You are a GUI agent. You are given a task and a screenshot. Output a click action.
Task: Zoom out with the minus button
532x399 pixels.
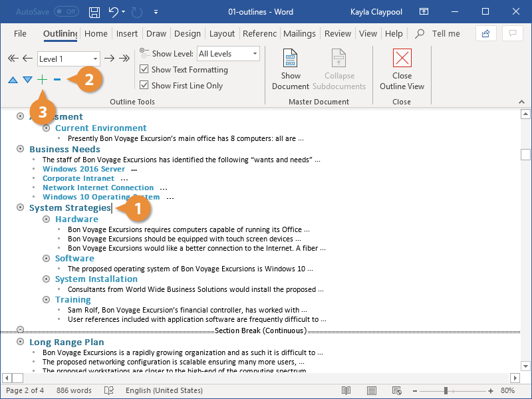coord(414,391)
